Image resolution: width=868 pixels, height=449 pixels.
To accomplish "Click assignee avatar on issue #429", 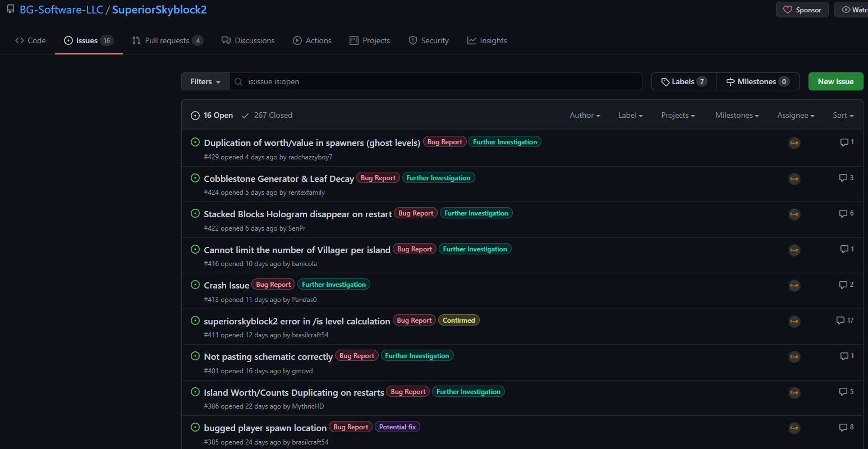I will 794,143.
